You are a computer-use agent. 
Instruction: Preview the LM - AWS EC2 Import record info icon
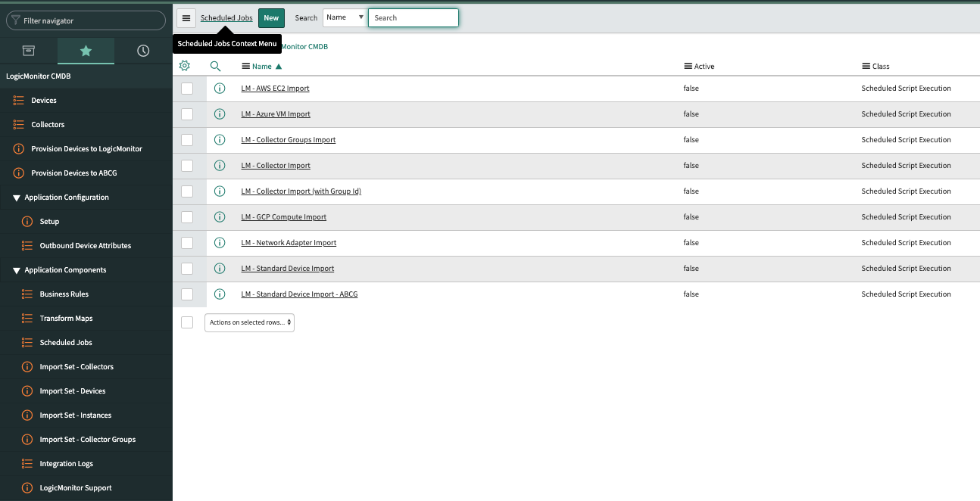pos(220,89)
